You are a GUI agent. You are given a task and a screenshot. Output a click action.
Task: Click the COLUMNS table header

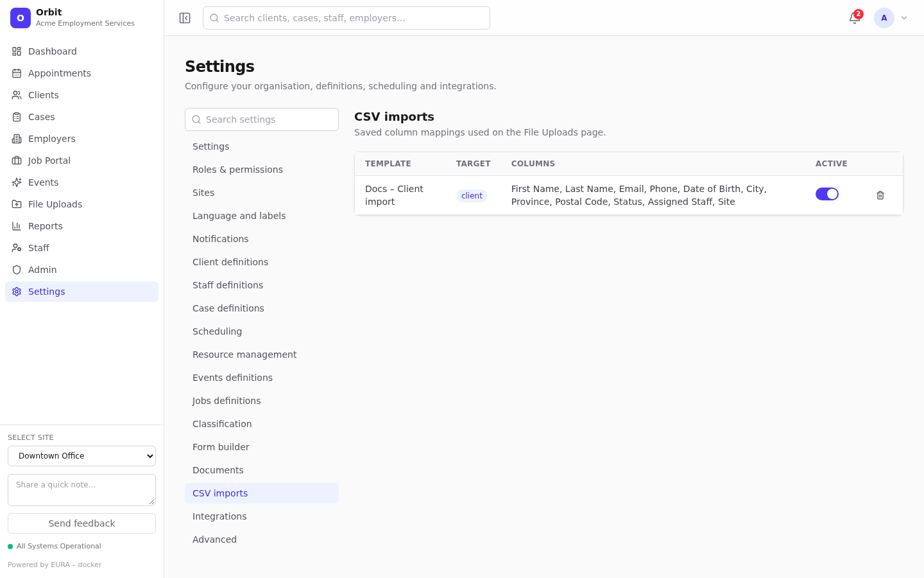click(x=533, y=164)
